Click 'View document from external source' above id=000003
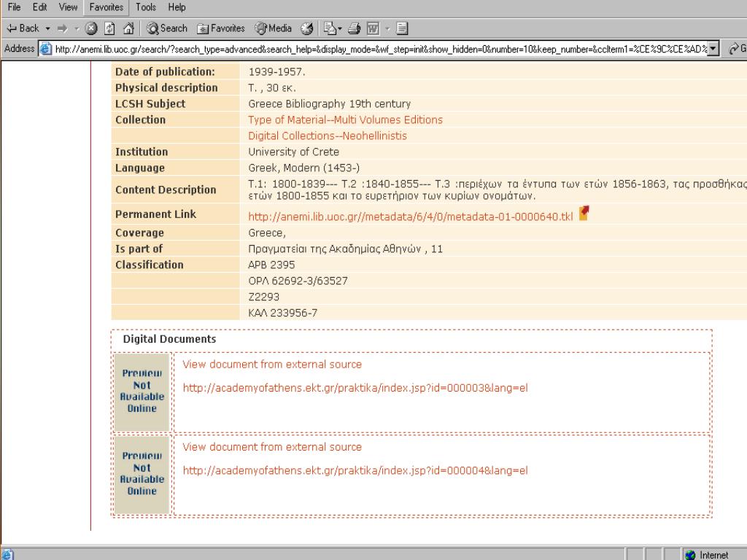This screenshot has width=747, height=560. (x=272, y=365)
